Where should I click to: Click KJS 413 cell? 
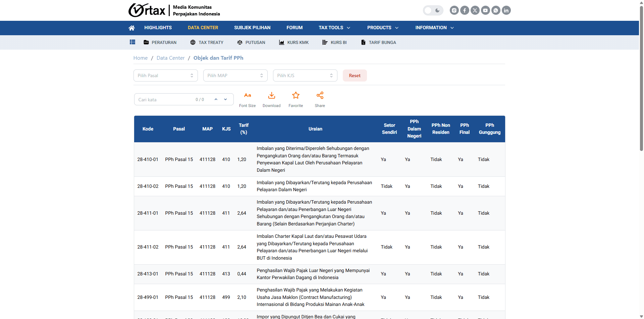(226, 274)
